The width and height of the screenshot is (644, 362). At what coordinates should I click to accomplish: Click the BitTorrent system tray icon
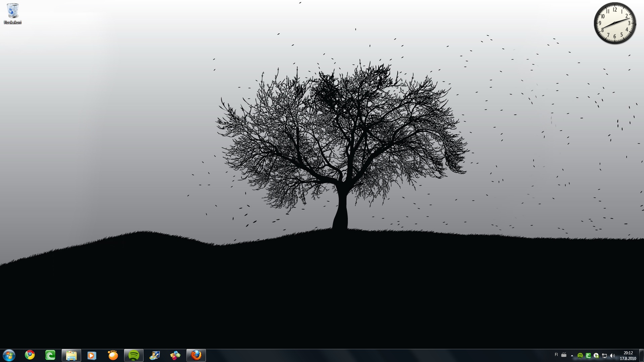tap(588, 356)
